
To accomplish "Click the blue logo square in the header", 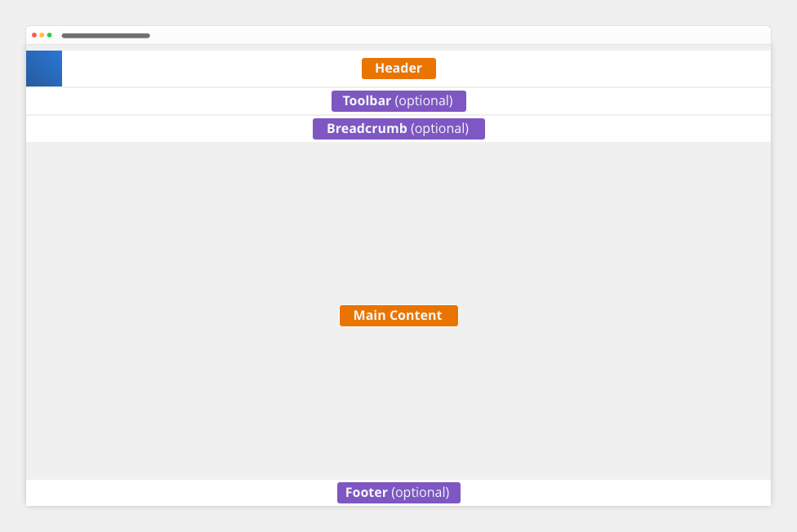I will pyautogui.click(x=44, y=68).
